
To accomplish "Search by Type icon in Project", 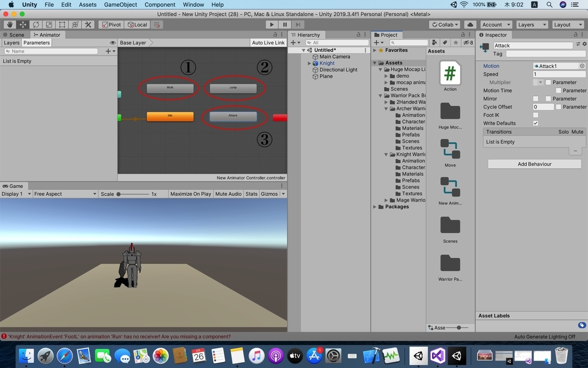I will [x=435, y=43].
